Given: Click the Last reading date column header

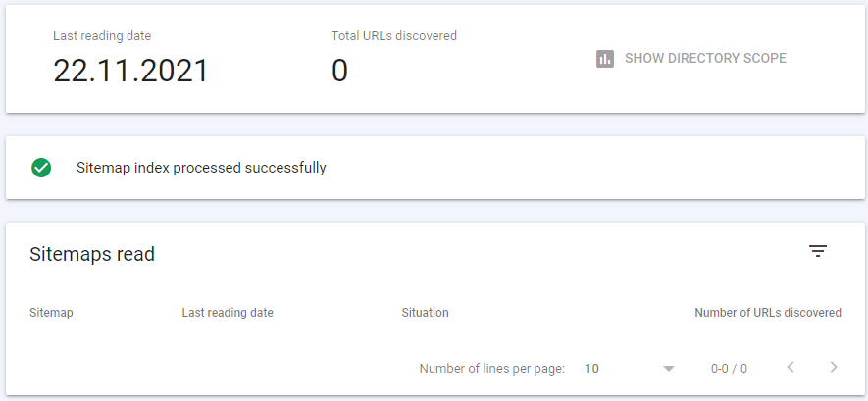Looking at the screenshot, I should 228,313.
